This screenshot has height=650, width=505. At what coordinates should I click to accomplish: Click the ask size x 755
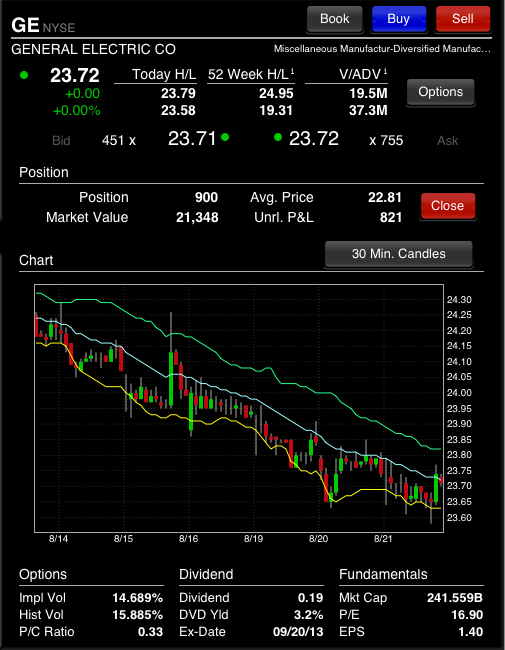386,141
